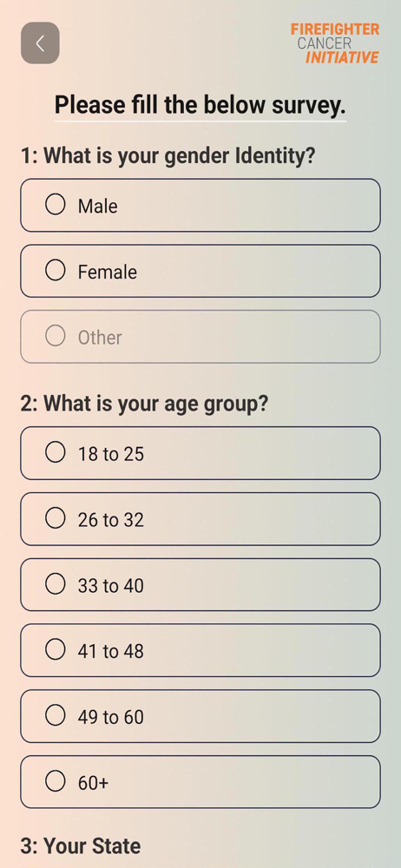401x868 pixels.
Task: Select the Male radio button
Action: (56, 204)
